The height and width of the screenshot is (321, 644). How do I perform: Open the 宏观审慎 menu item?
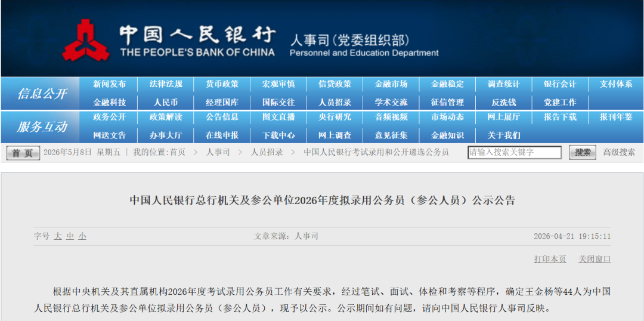[278, 84]
